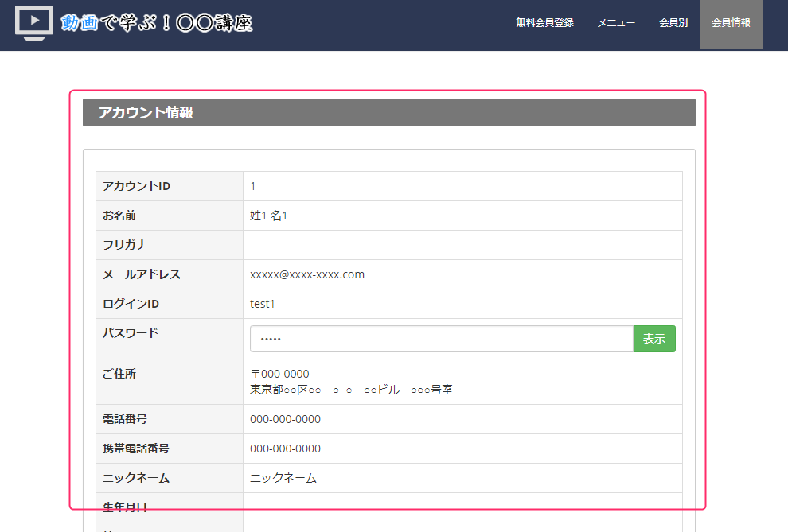Focus the masked password input field
Viewport: 788px width, 532px height.
click(x=441, y=339)
